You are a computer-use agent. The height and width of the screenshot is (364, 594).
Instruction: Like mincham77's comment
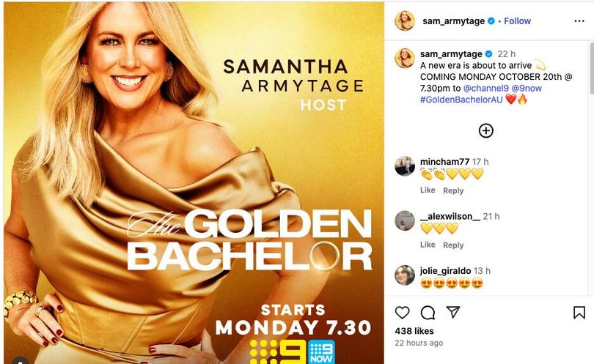point(428,190)
